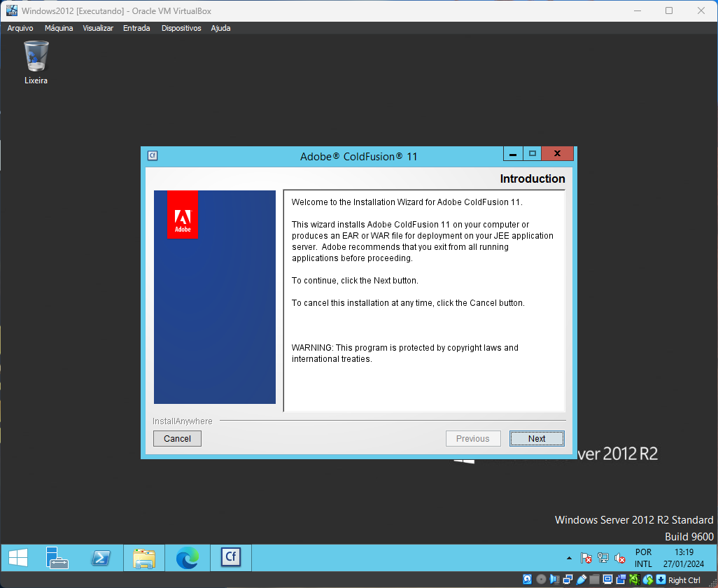
Task: Click the red Adobe logo in the installer
Action: (x=183, y=214)
